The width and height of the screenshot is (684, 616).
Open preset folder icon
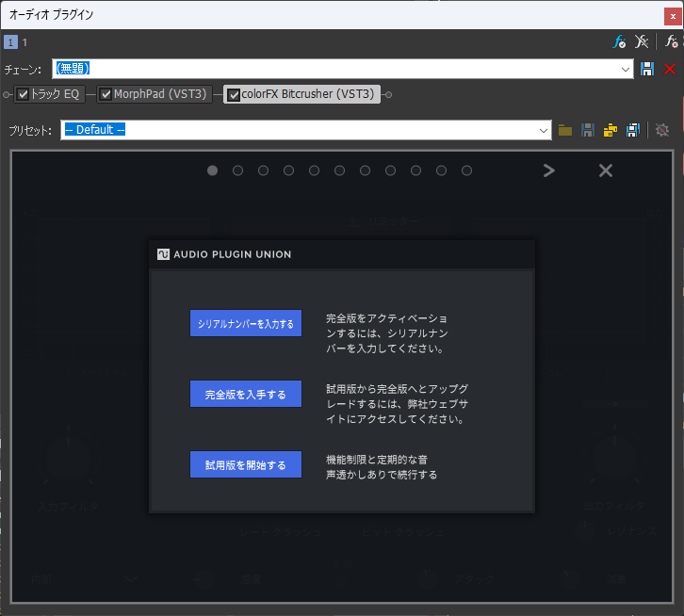[565, 130]
